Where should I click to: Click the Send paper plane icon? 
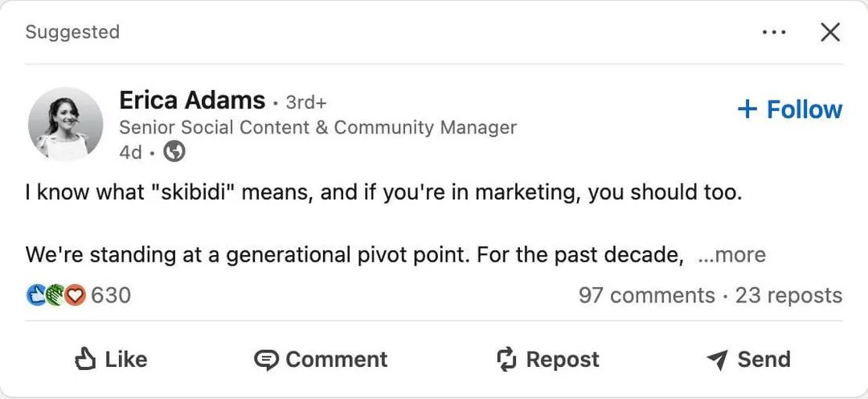click(718, 360)
